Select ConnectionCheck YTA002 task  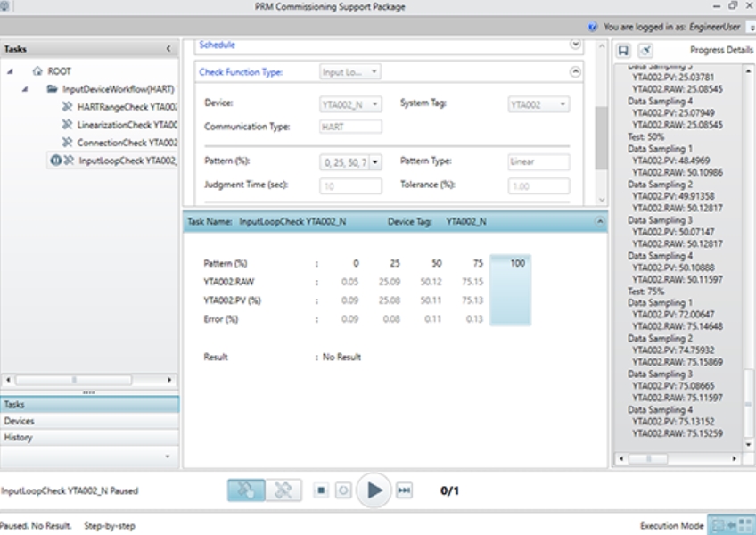pyautogui.click(x=127, y=143)
